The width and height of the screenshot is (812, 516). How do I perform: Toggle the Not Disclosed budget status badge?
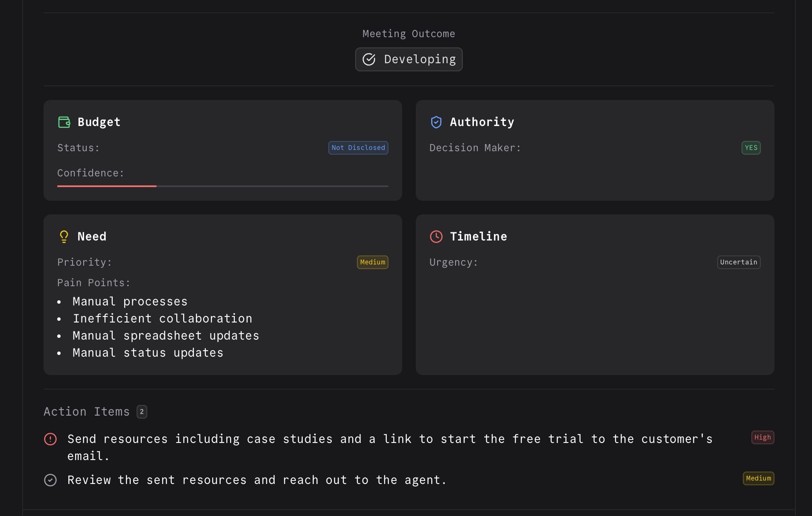(358, 148)
